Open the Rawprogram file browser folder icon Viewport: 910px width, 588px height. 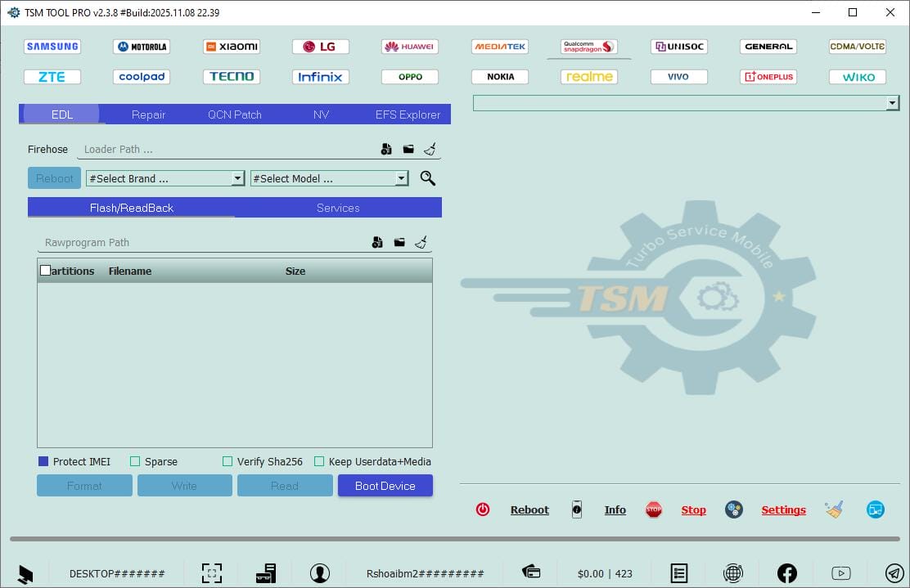(x=399, y=242)
